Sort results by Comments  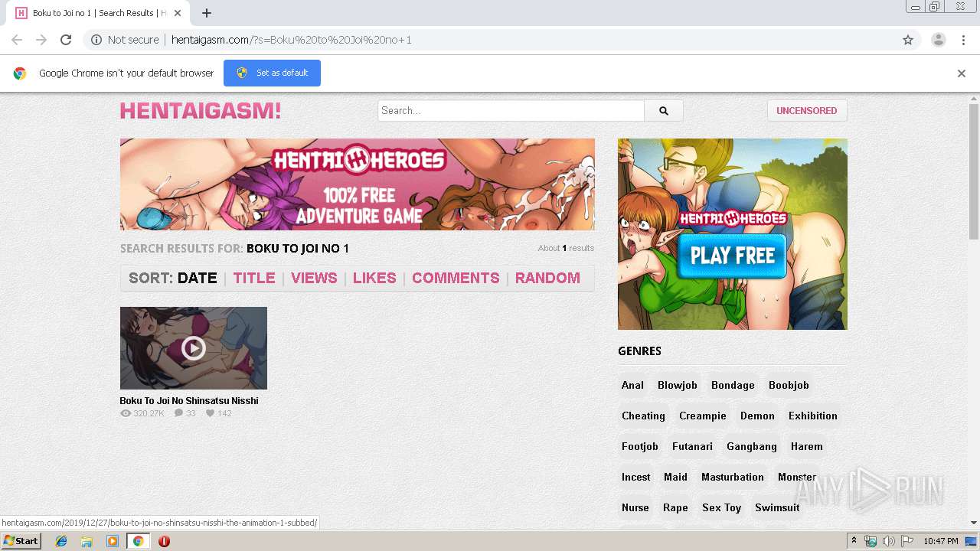point(456,278)
